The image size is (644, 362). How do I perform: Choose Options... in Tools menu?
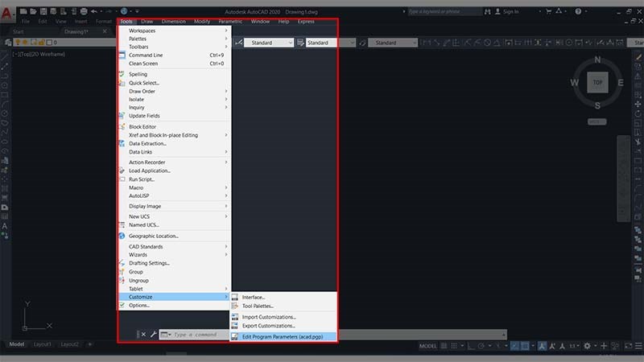[x=175, y=306]
